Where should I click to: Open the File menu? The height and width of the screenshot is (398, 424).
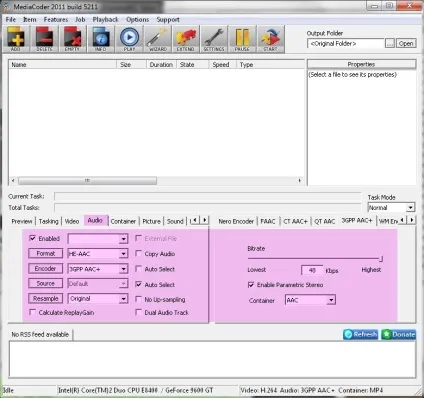tap(11, 20)
